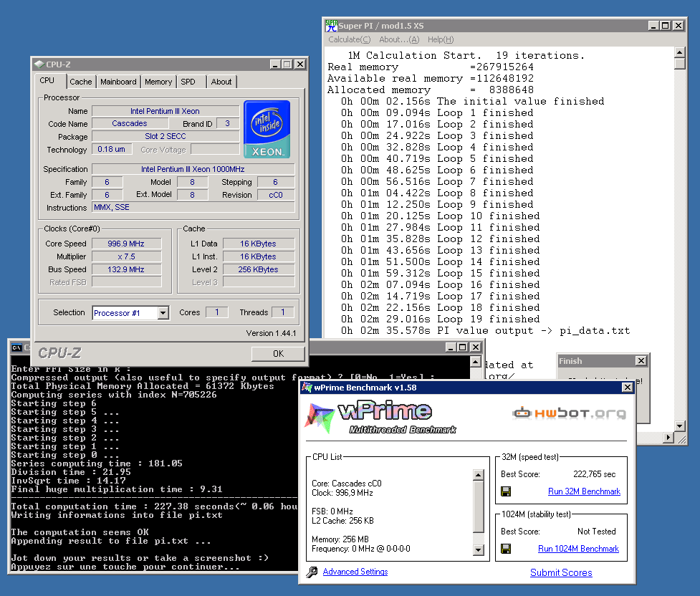Image resolution: width=700 pixels, height=596 pixels.
Task: Minimize the CPU-Z window
Action: click(x=275, y=64)
